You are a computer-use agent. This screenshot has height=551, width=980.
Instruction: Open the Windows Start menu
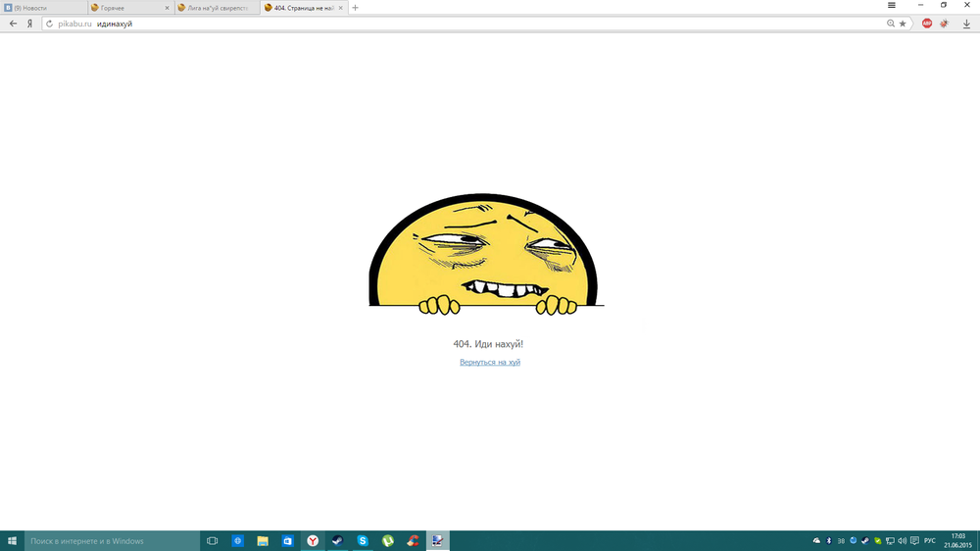(x=12, y=540)
